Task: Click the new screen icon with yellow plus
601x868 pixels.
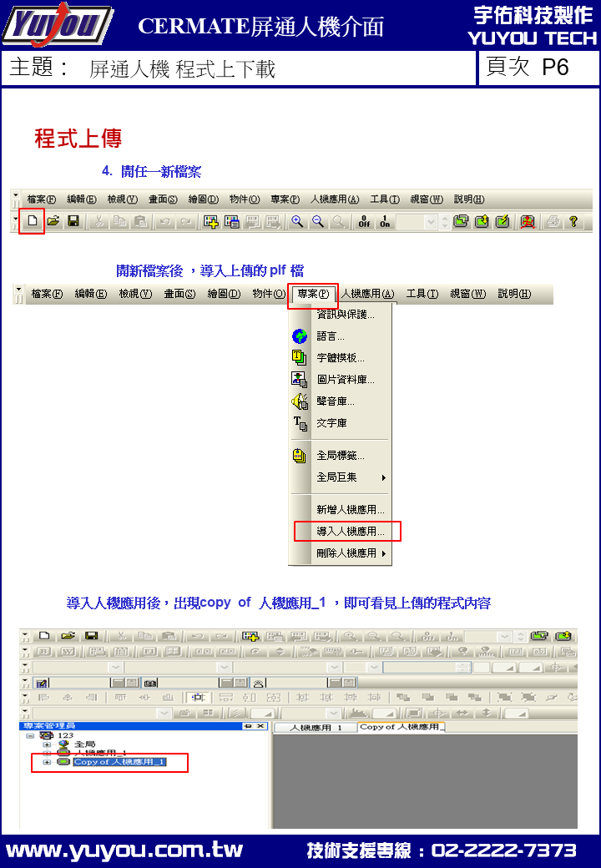Action: pos(211,221)
